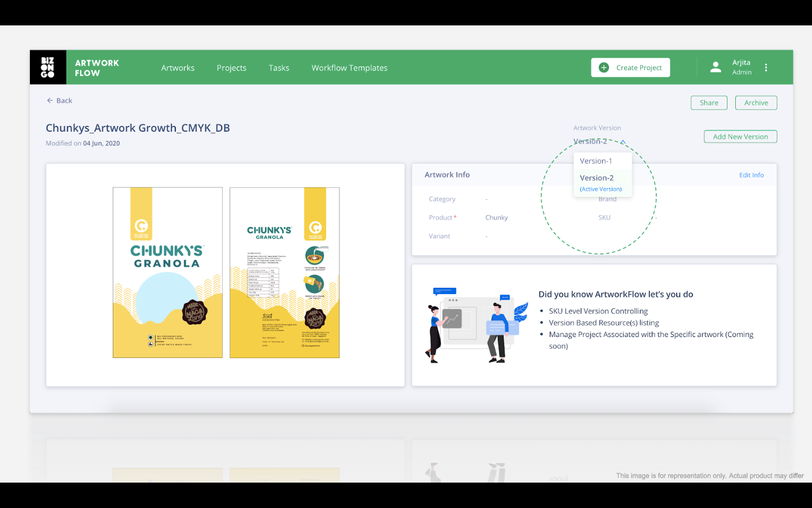Click the modified date 04 Jun, 2020

pos(101,143)
